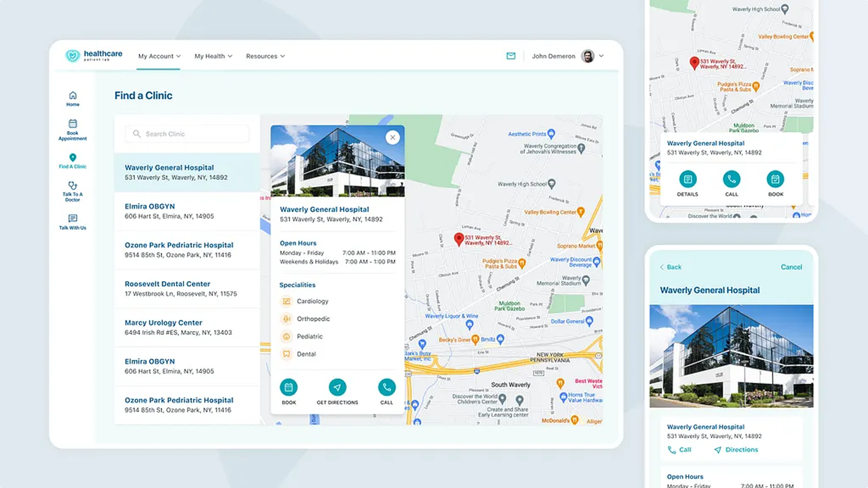Close the Waverly General Hospital detail card

coord(392,137)
